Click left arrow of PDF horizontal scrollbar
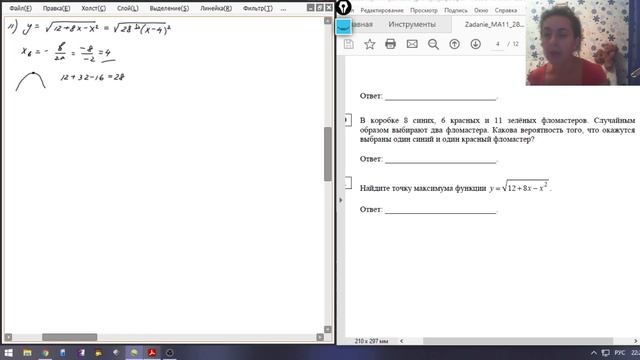The image size is (640, 360). 402,341
